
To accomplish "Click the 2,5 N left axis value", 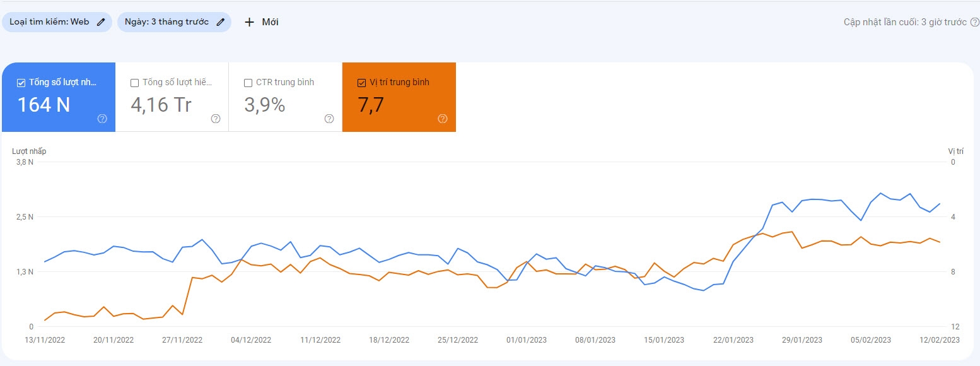I will tap(26, 217).
